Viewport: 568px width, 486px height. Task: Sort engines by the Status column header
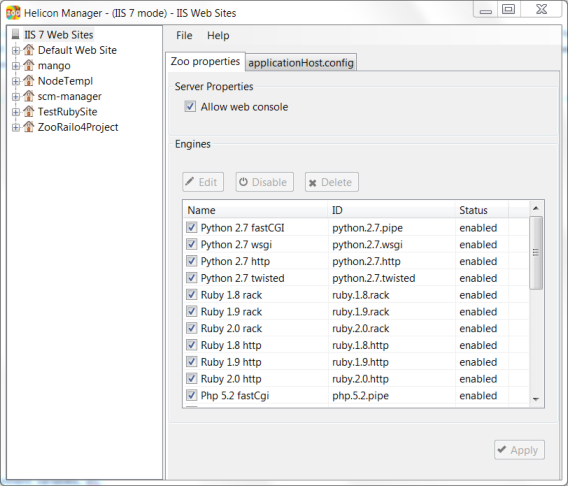point(482,210)
